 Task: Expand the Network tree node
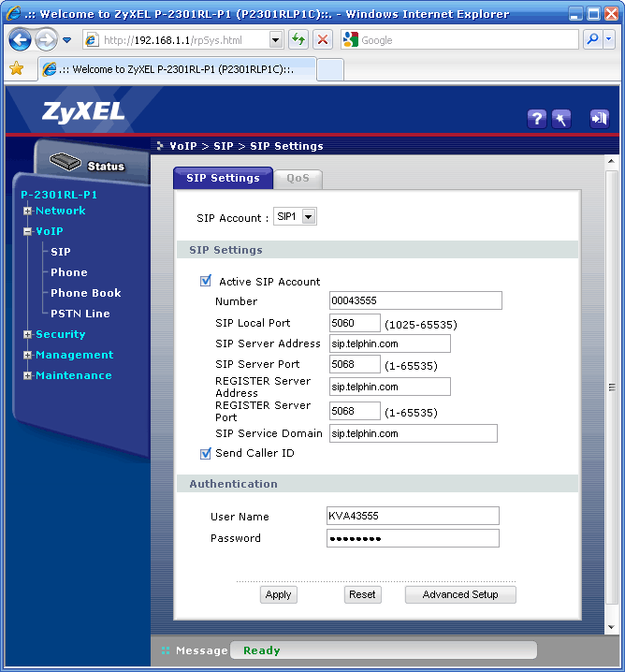click(x=28, y=211)
